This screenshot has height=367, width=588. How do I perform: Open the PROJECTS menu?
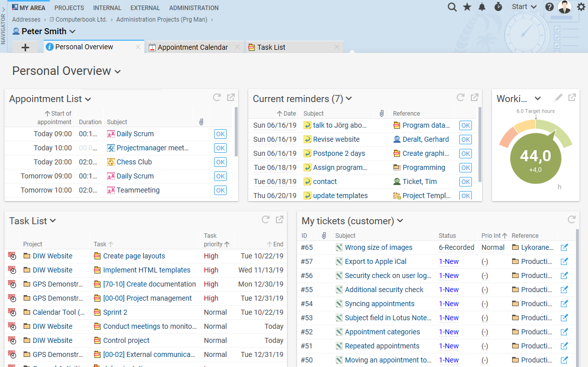(69, 8)
